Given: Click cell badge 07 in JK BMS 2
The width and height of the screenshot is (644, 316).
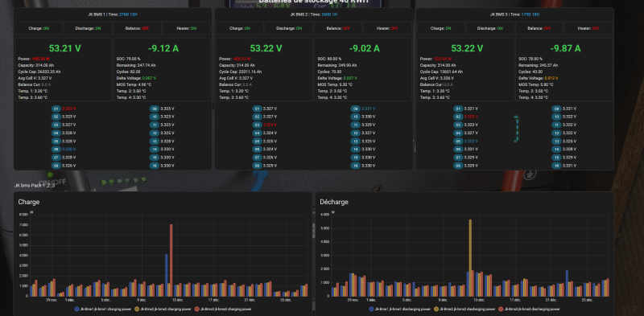Looking at the screenshot, I should click(x=257, y=158).
